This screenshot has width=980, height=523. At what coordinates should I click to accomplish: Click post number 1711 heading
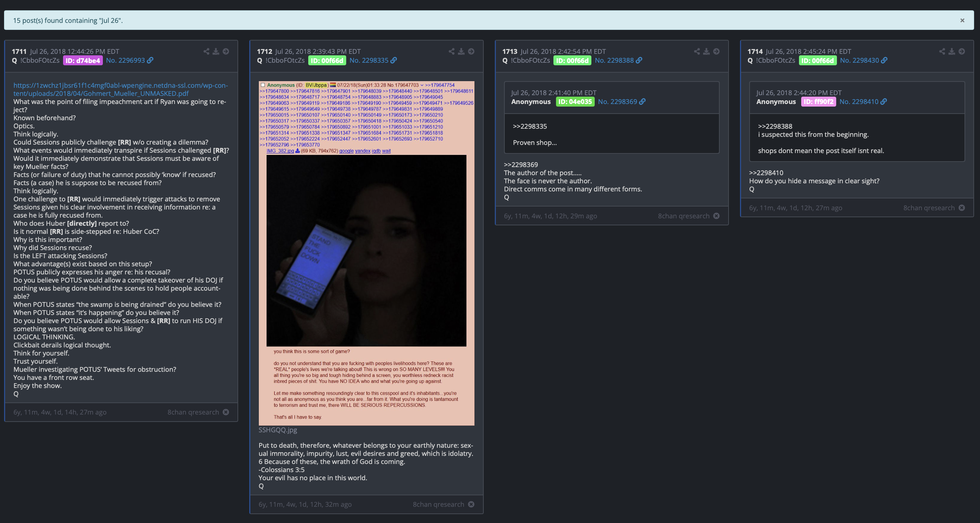(x=19, y=51)
